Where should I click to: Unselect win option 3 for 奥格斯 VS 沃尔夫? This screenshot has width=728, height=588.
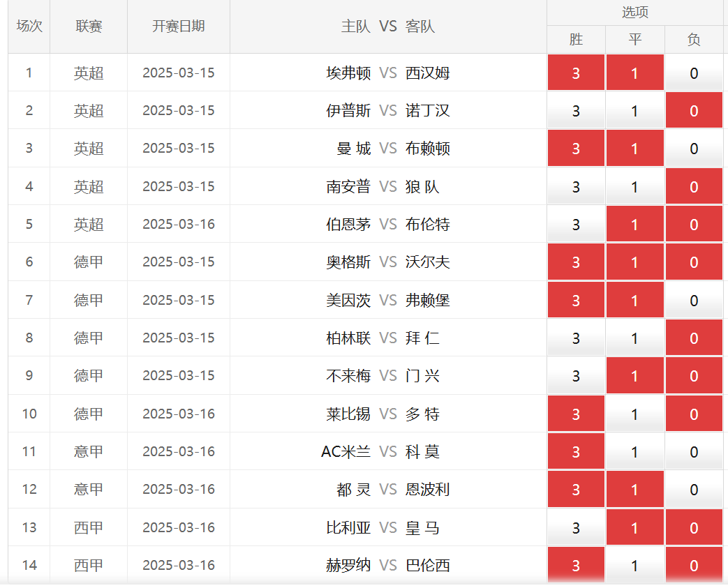pyautogui.click(x=576, y=262)
